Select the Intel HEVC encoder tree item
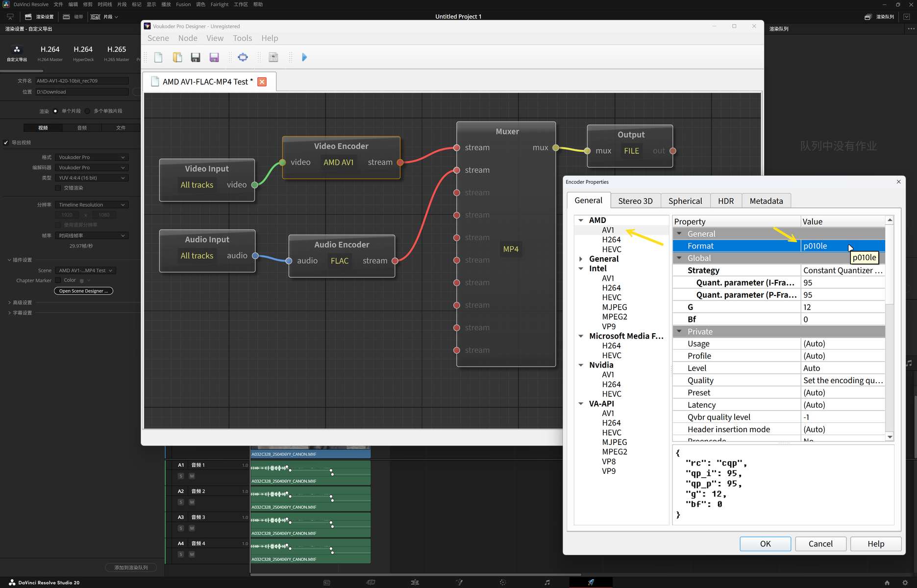This screenshot has width=917, height=588. 611,297
